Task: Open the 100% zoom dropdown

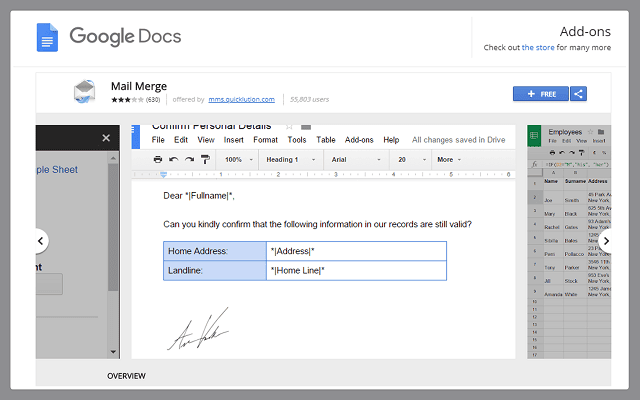Action: (x=239, y=160)
